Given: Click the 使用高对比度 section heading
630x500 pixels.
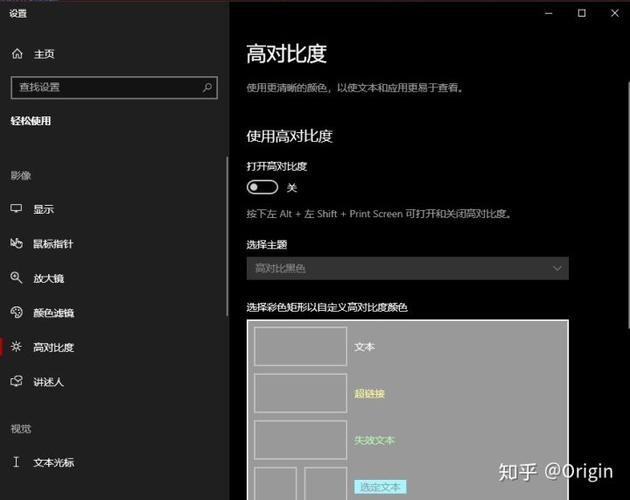Looking at the screenshot, I should (289, 136).
